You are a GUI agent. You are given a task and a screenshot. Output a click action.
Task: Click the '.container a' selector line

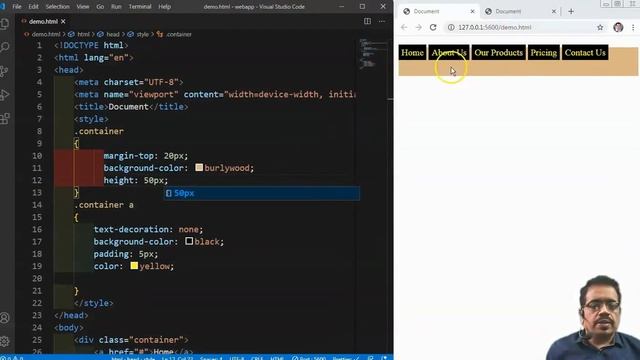[104, 205]
